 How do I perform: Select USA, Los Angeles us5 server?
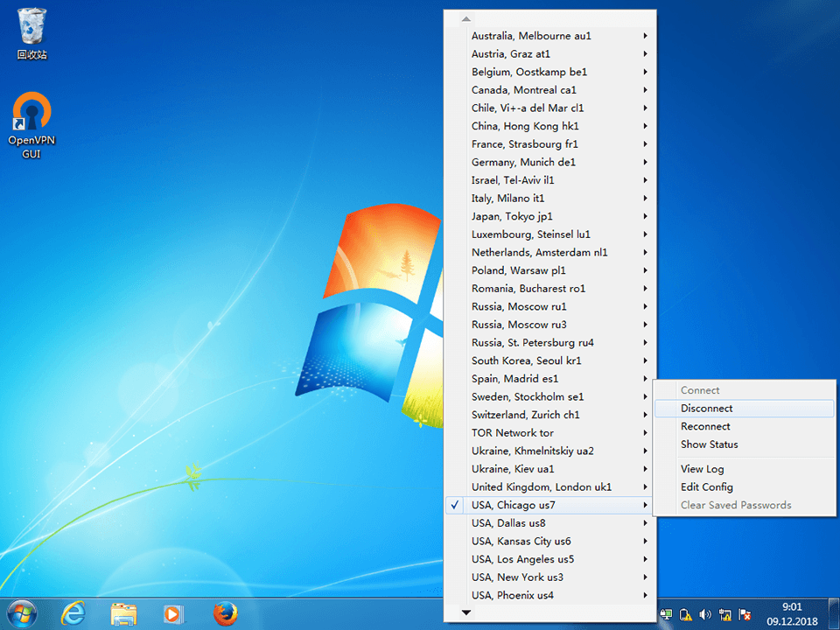(549, 559)
